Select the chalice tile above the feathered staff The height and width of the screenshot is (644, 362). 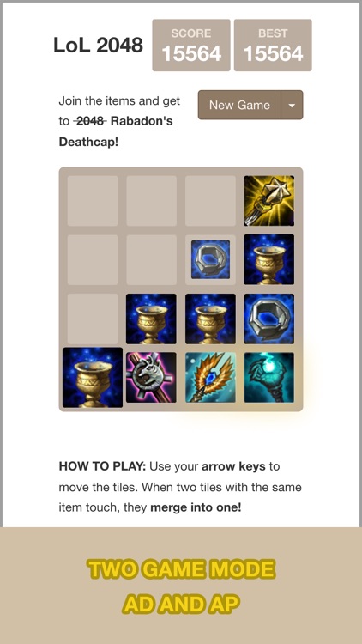[210, 319]
